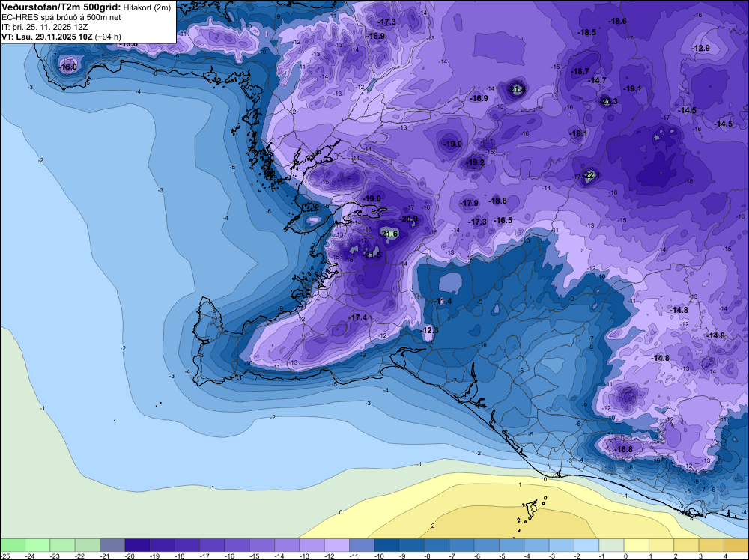Click the -21.6 temperature value on the map
The image size is (749, 560).
click(x=389, y=234)
